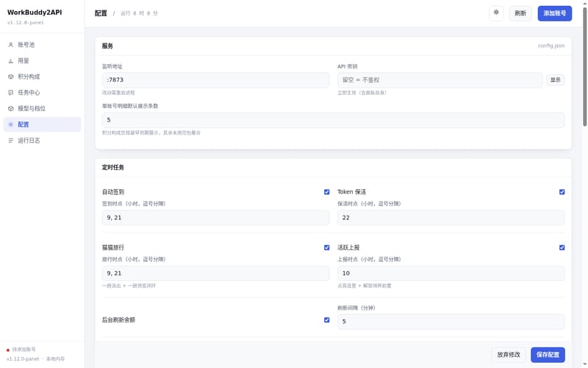This screenshot has height=368, width=588.
Task: Show API key with 显示 button
Action: [x=555, y=80]
